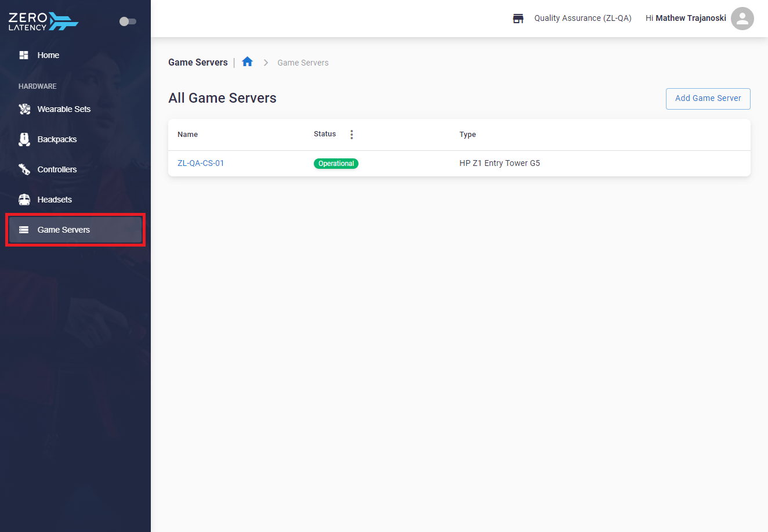Screen dimensions: 768x532
Task: Click the HP Z1 Entry Tower G5 cell
Action: [x=499, y=163]
